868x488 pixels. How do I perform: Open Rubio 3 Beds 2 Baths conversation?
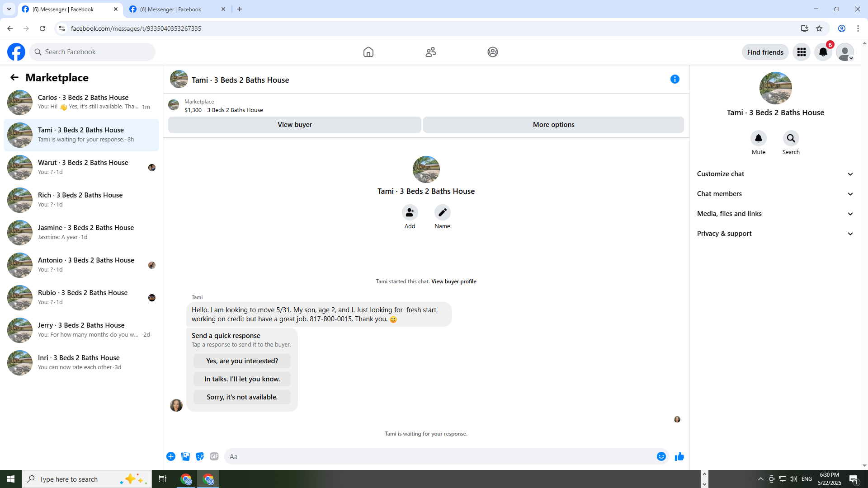tap(81, 297)
